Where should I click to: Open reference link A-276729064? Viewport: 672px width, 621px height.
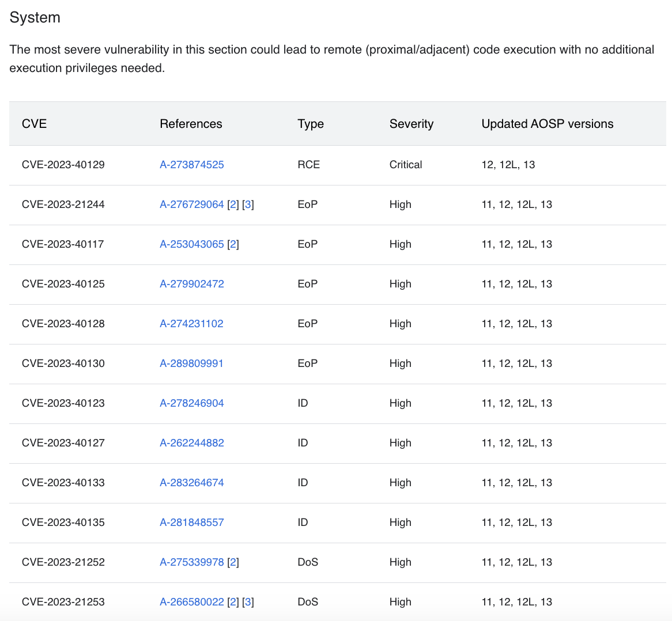click(x=191, y=205)
